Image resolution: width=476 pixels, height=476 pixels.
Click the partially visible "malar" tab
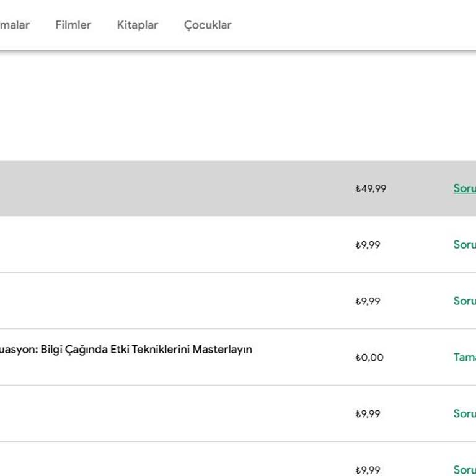[14, 25]
